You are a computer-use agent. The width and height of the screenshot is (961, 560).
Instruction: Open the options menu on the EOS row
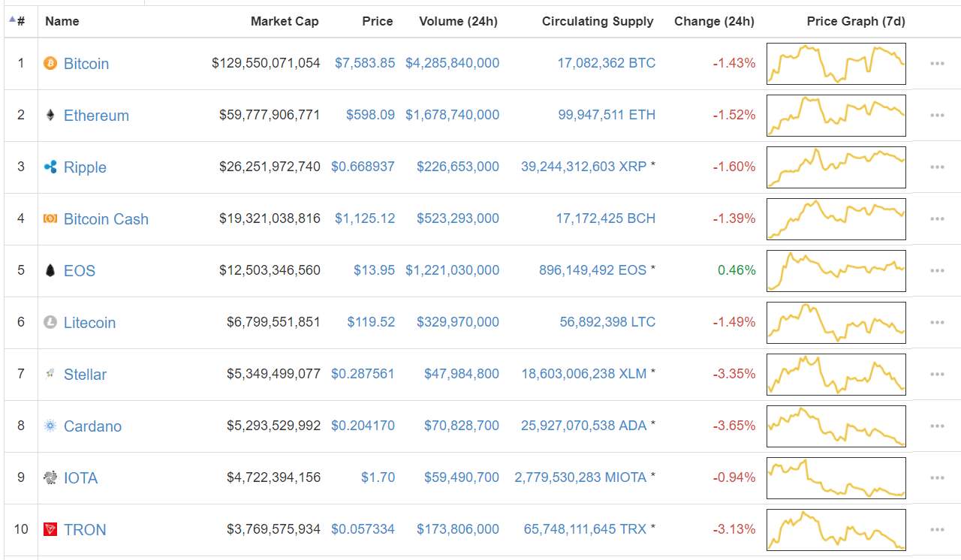tap(936, 270)
